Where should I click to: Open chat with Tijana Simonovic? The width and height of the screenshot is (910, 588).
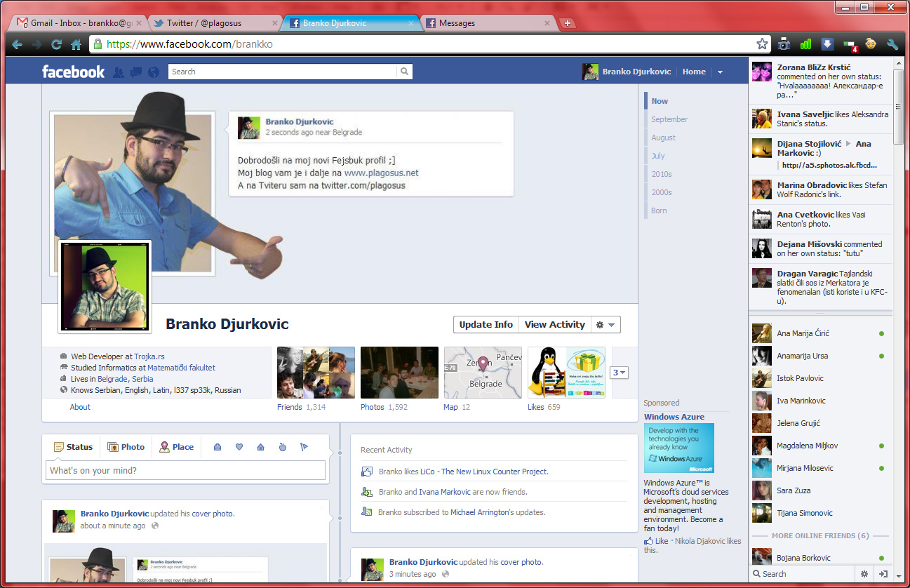coord(819,513)
